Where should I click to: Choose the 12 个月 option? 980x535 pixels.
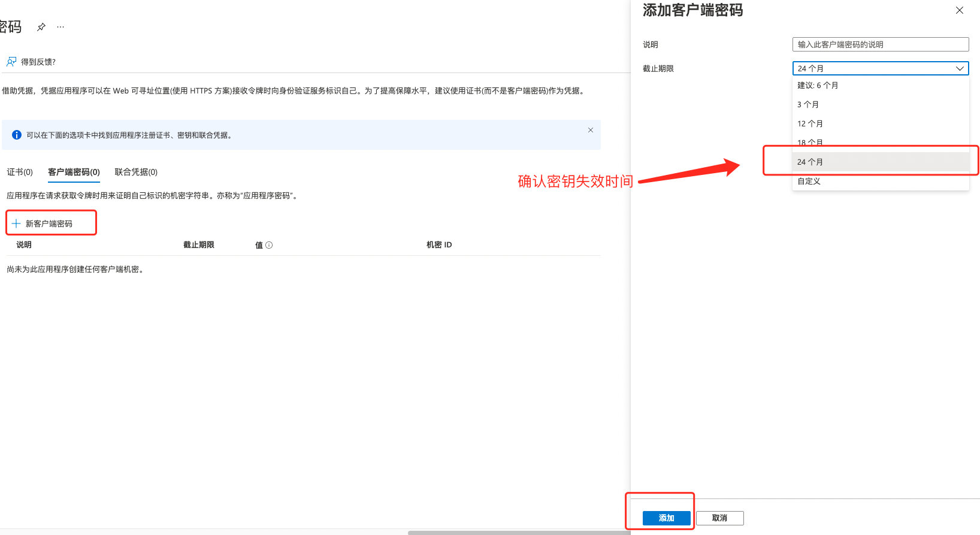coord(881,123)
